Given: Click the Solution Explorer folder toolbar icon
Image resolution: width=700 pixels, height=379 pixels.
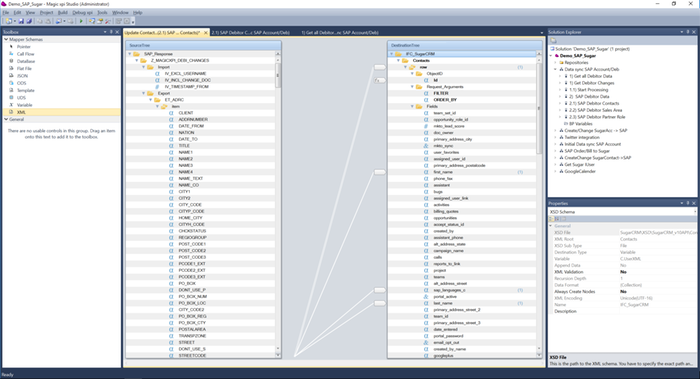Looking at the screenshot, I should click(x=553, y=40).
